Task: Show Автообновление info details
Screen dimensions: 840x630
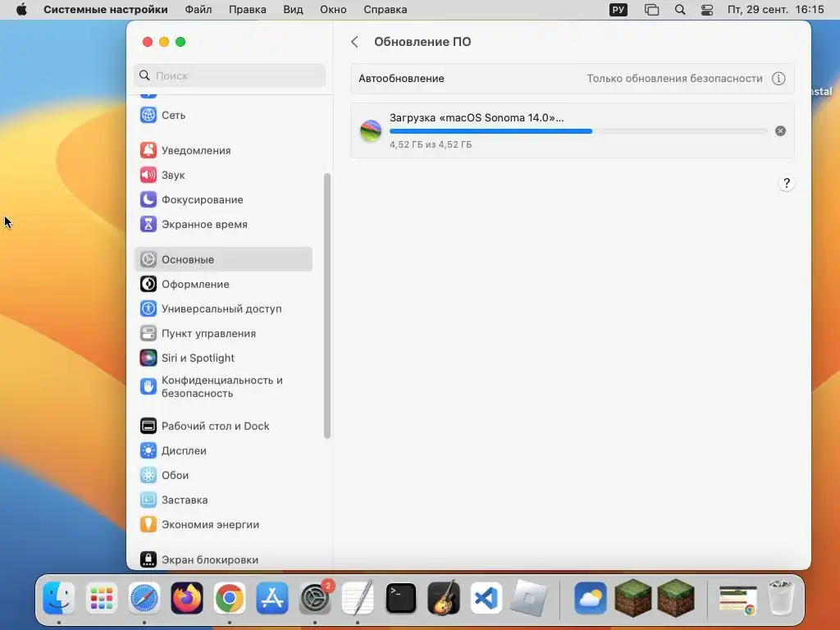Action: (x=778, y=79)
